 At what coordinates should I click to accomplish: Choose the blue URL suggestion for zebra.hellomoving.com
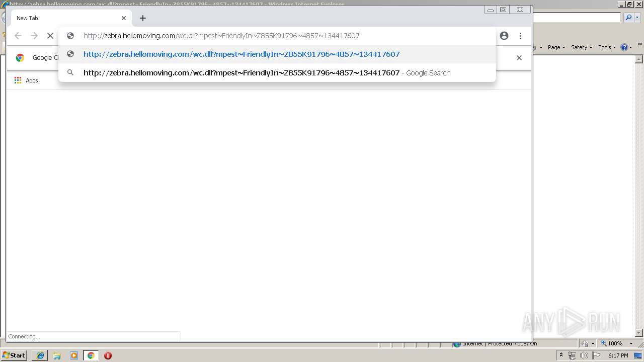click(x=277, y=54)
